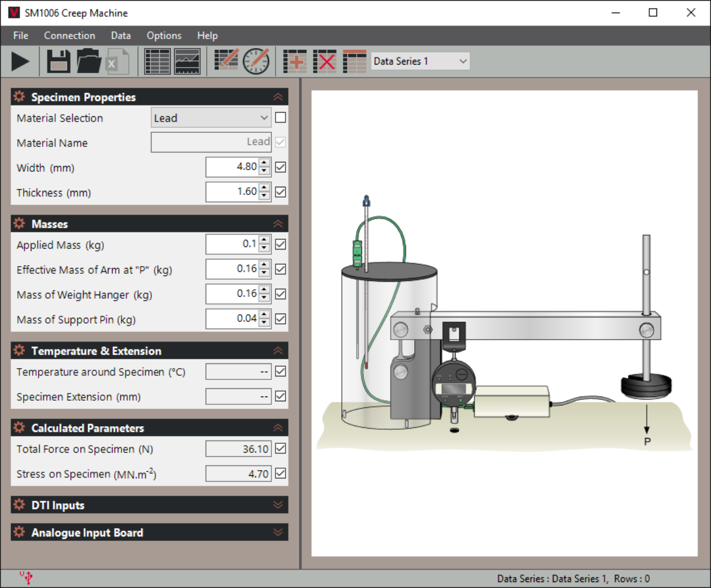Toggle the Specimen Extension checkbox
The height and width of the screenshot is (588, 711).
coord(279,396)
